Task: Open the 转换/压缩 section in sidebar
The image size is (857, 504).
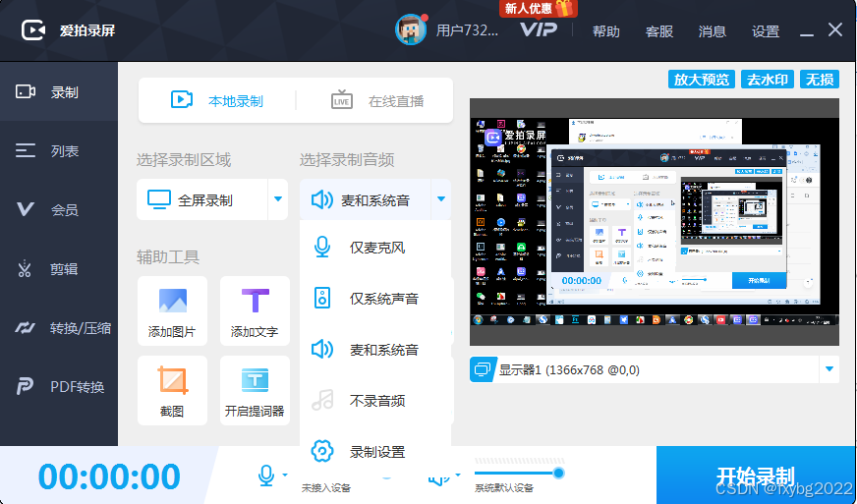Action: coord(59,327)
